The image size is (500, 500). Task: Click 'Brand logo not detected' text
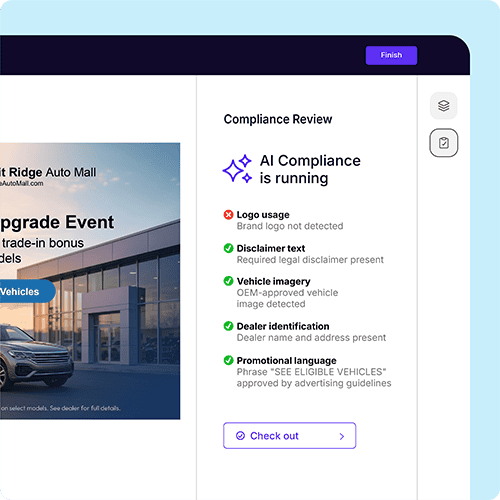coord(290,226)
